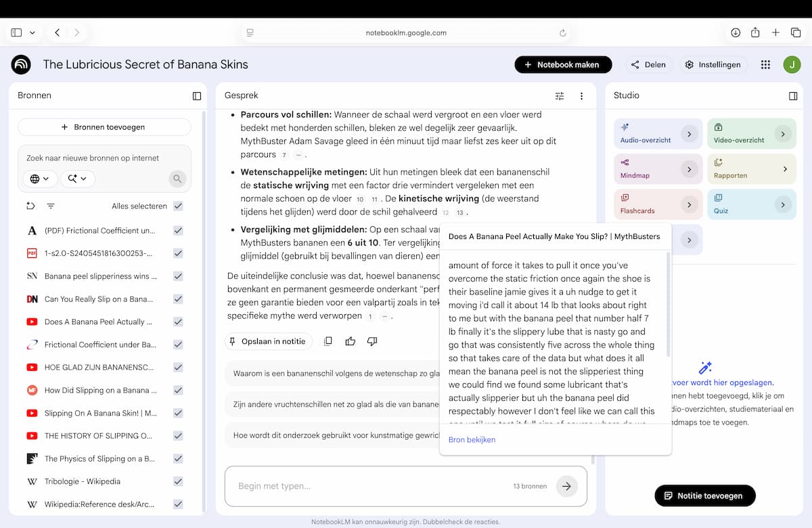812x528 pixels.
Task: Open the search mode sparkle dropdown
Action: click(77, 179)
